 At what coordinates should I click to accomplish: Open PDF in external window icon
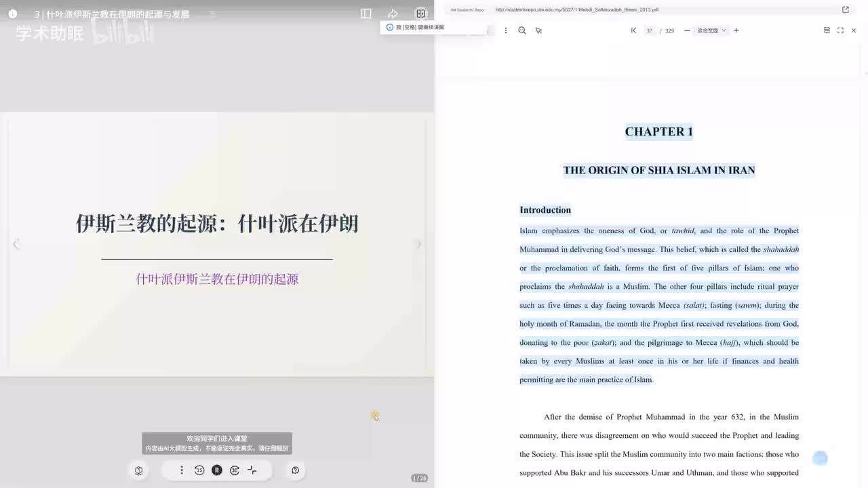[846, 9]
